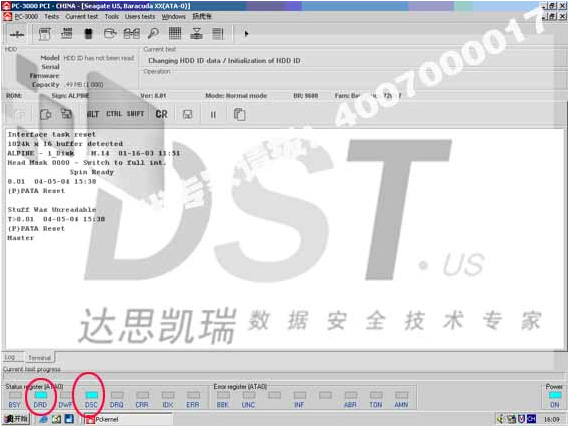570x428 pixels.
Task: Click the copy pages icon in terminal toolbar
Action: pyautogui.click(x=239, y=115)
